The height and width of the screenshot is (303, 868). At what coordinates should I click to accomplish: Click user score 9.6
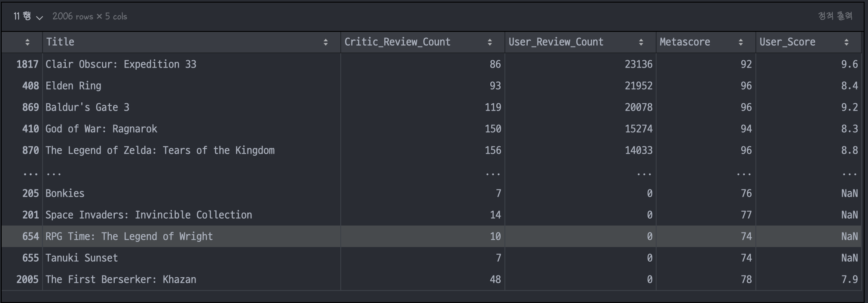(850, 64)
